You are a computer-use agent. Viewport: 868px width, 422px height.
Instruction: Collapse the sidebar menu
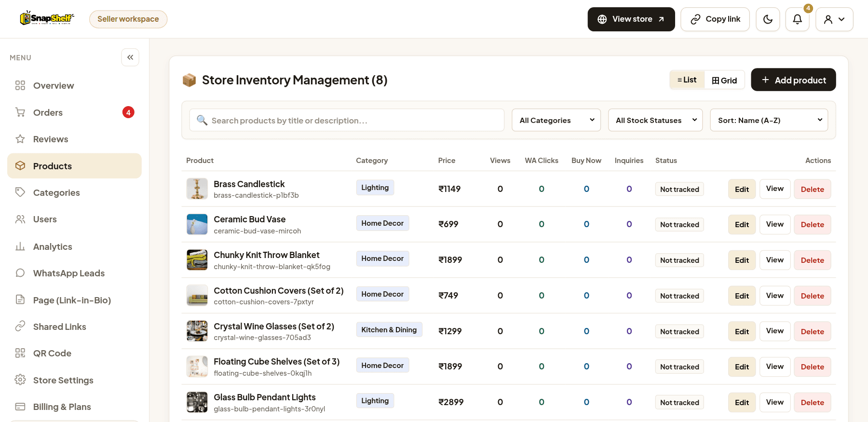130,57
